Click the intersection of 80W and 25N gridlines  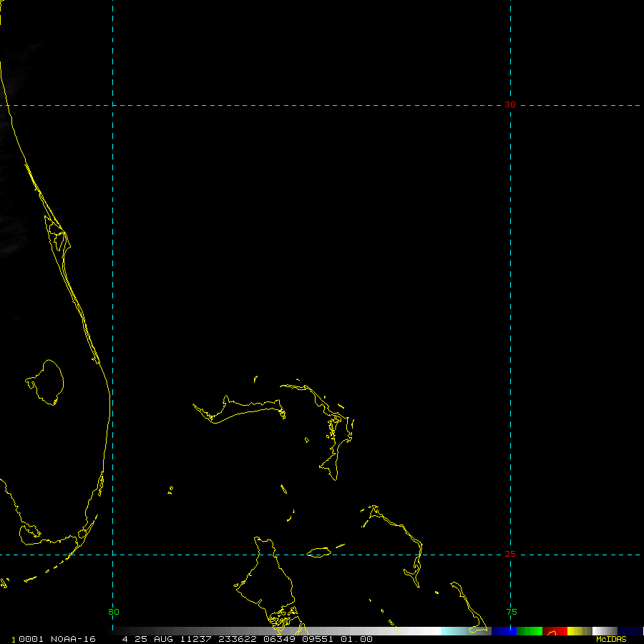tap(113, 554)
